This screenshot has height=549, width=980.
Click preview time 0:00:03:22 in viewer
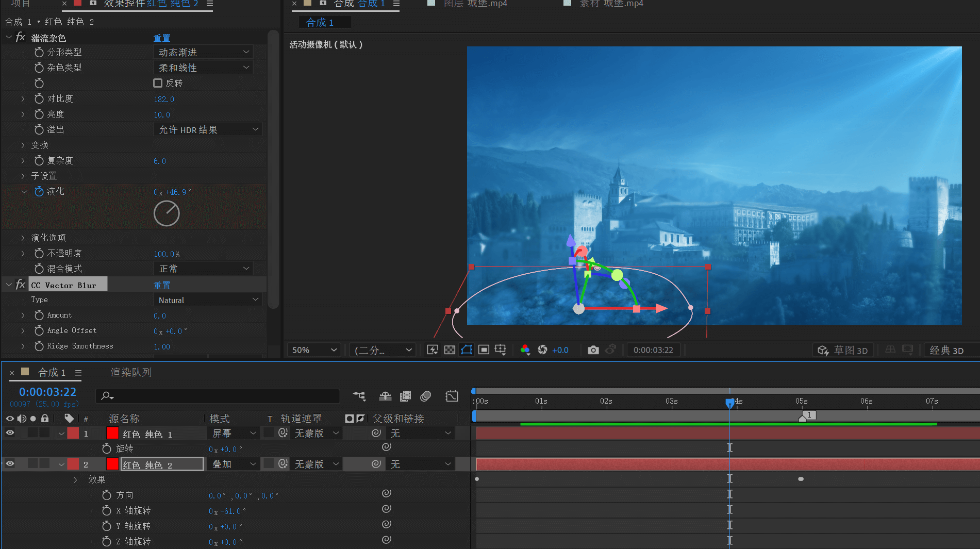653,350
